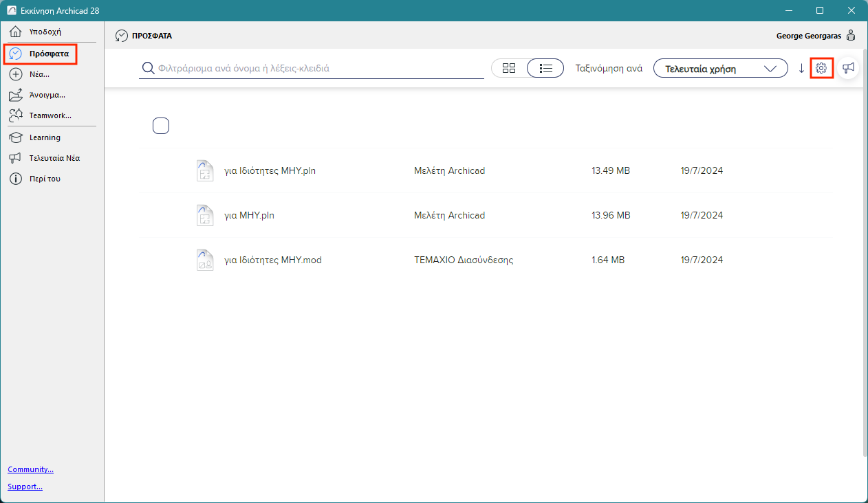Click the George Georgaras account name
868x503 pixels.
click(x=808, y=36)
